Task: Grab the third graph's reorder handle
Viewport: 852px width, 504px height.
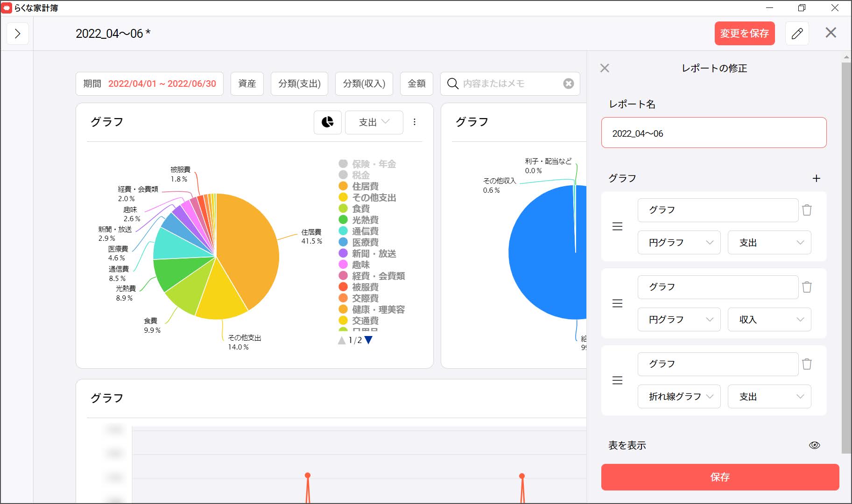Action: pos(617,381)
